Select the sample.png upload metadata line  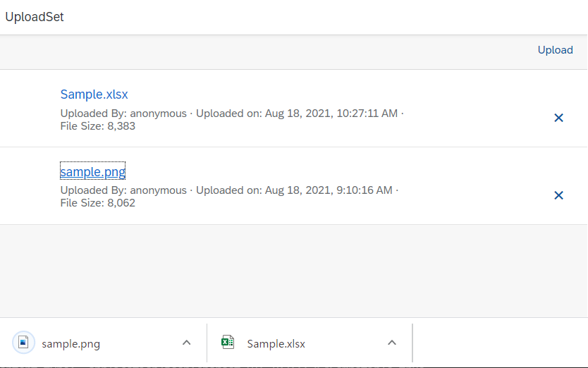(x=229, y=190)
